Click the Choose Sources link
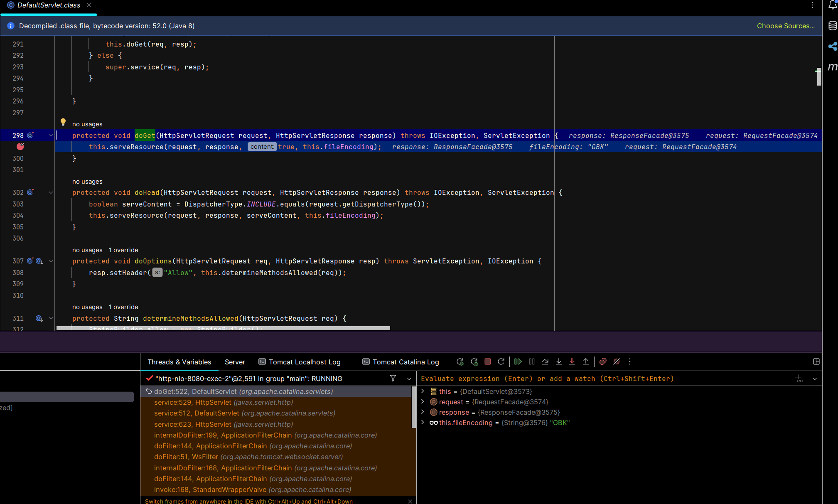The height and width of the screenshot is (504, 838). click(785, 26)
